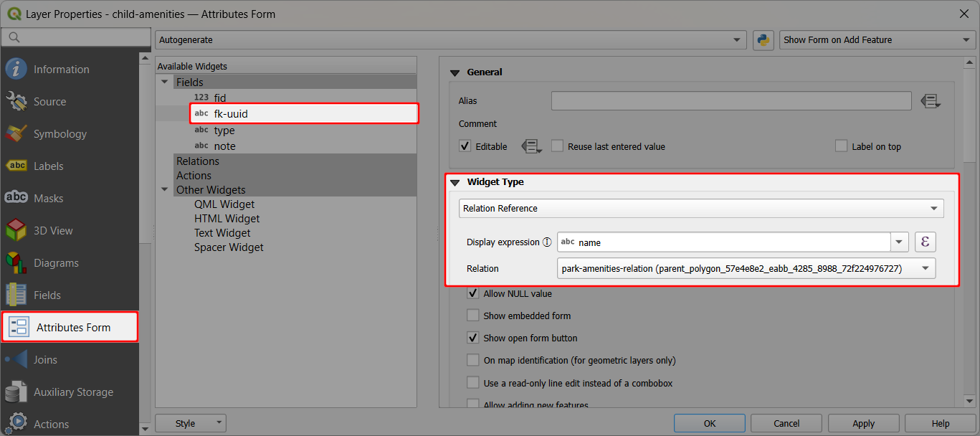Click the data-defined override icon beside Alias
Screen dimensions: 980x436
point(930,100)
